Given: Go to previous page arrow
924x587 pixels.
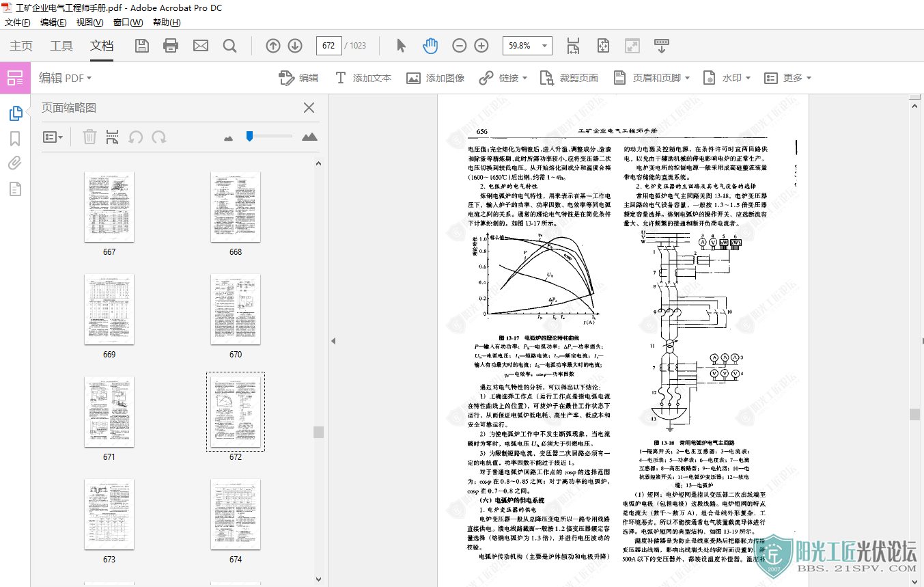Looking at the screenshot, I should tap(273, 46).
